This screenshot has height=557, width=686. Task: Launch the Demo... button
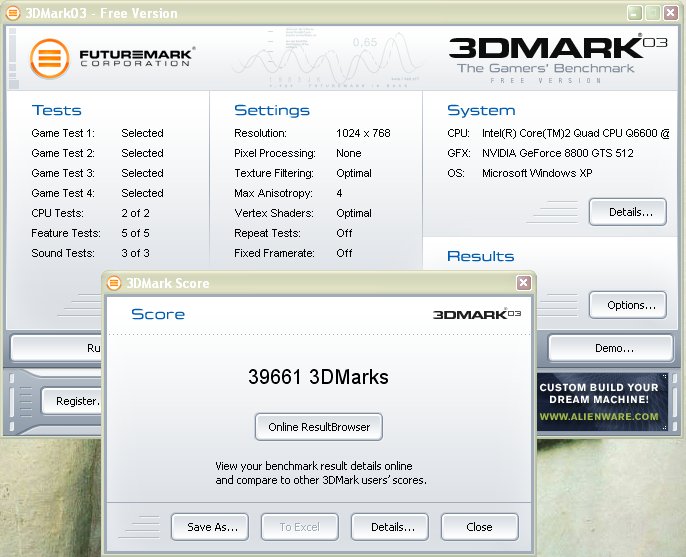611,348
